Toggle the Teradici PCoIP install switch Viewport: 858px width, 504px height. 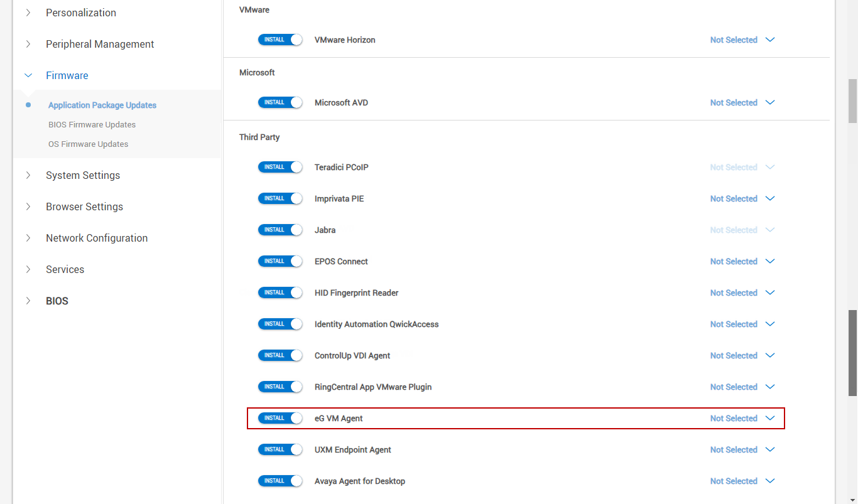point(280,167)
